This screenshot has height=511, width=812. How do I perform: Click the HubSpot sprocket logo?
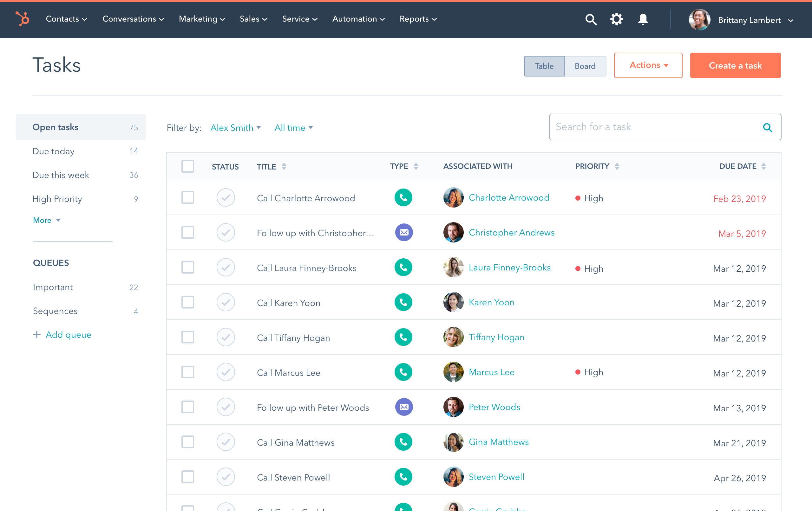point(23,19)
